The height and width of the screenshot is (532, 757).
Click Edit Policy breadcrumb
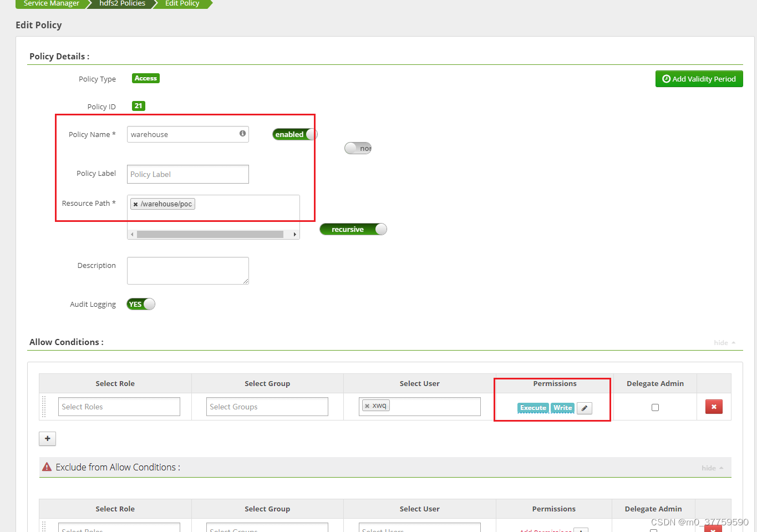[182, 3]
